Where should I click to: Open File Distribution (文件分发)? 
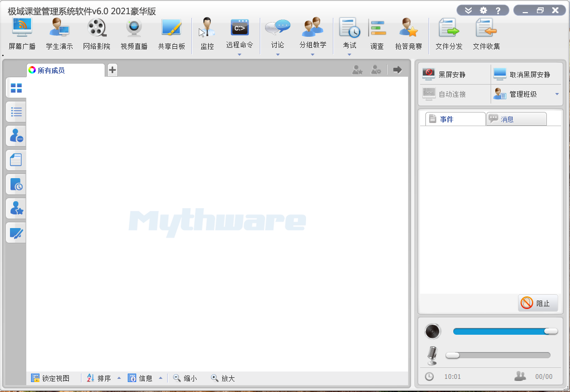(449, 34)
